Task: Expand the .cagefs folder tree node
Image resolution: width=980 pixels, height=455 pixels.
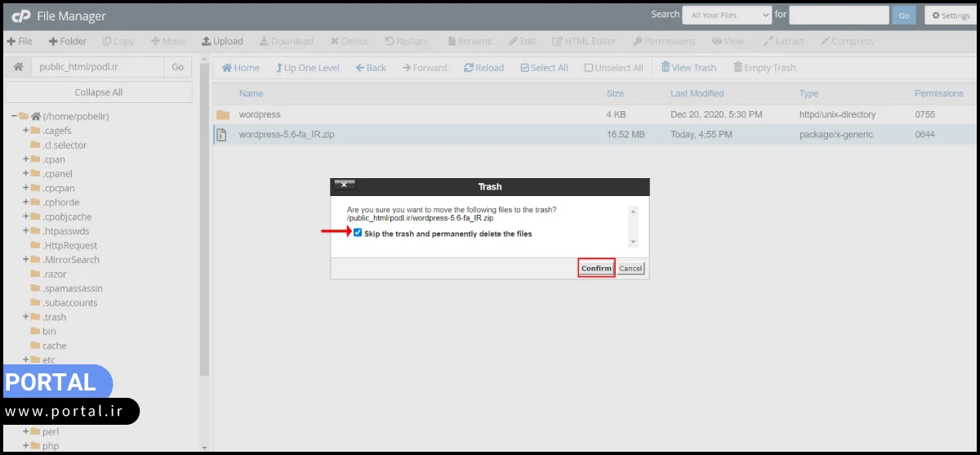Action: coord(26,131)
